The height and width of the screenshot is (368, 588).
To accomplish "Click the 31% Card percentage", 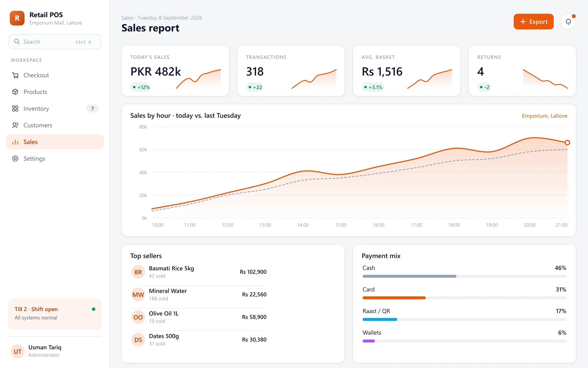I will 561,289.
